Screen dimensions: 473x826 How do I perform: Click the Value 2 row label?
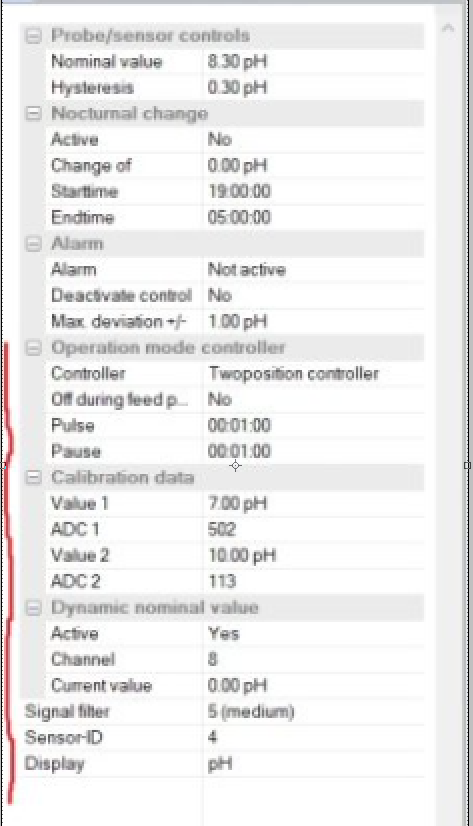80,555
